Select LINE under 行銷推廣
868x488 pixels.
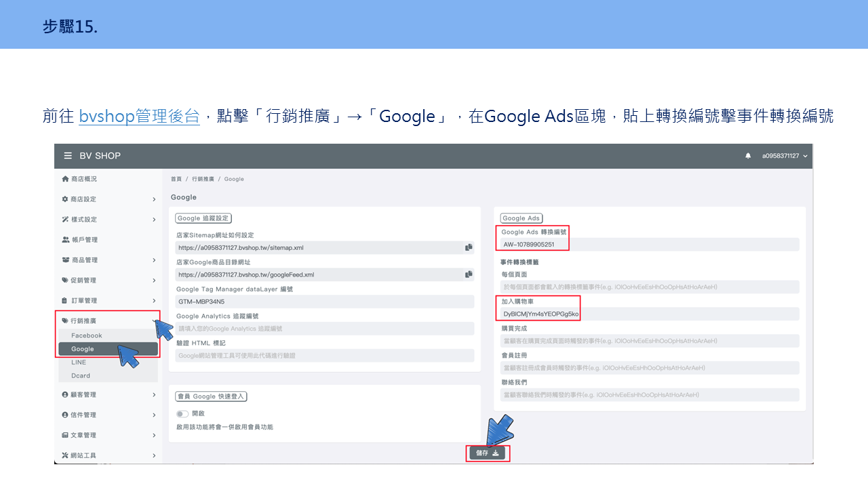(79, 363)
